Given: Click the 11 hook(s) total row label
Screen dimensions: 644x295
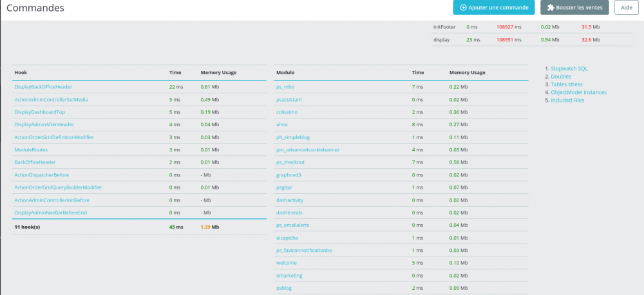Looking at the screenshot, I should (x=27, y=227).
